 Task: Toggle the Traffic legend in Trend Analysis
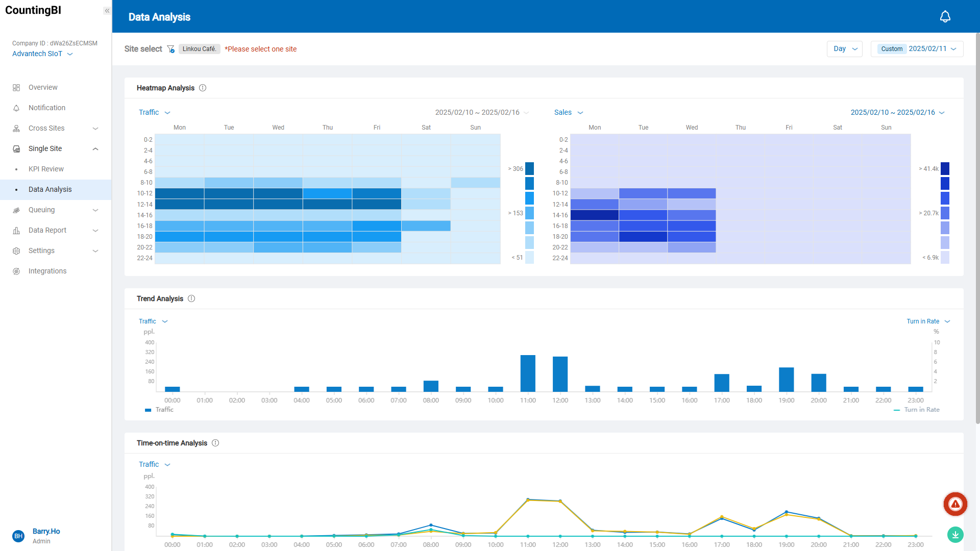click(x=159, y=410)
